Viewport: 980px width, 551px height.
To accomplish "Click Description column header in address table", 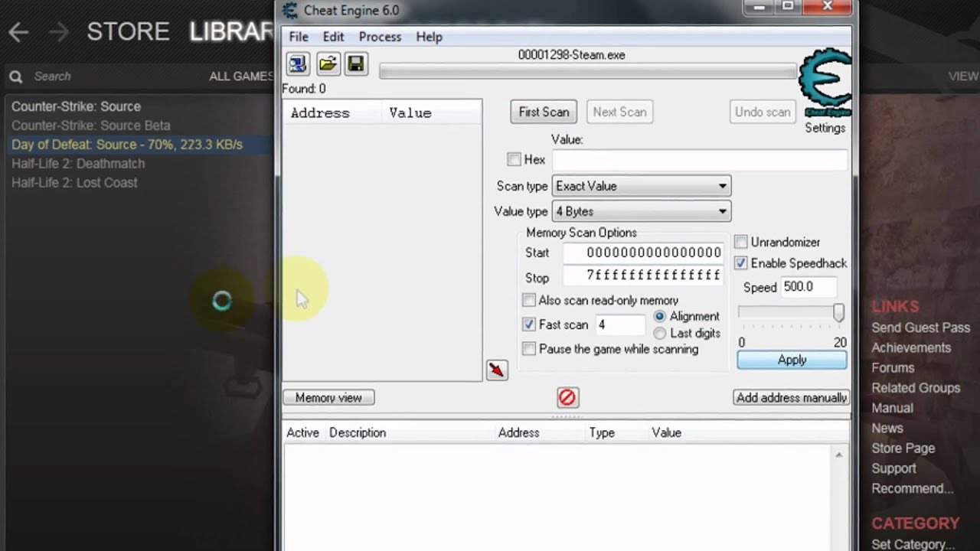I will click(358, 432).
